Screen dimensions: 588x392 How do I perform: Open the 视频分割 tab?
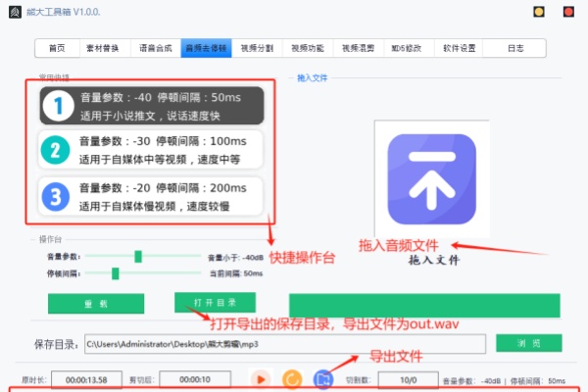point(258,48)
